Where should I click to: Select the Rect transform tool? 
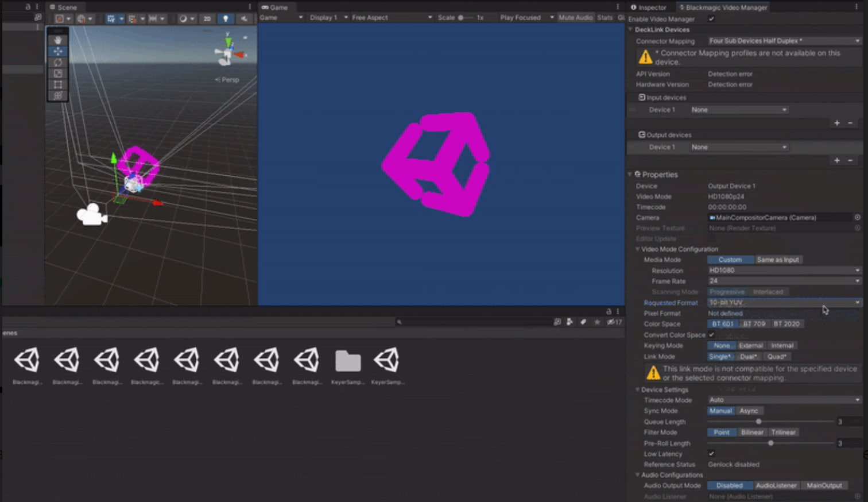(x=58, y=84)
